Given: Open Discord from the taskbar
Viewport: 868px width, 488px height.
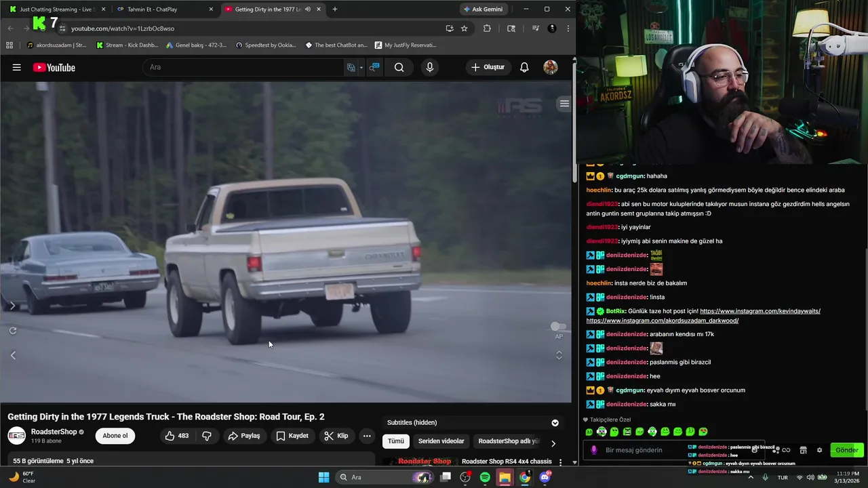Looking at the screenshot, I should (x=545, y=477).
